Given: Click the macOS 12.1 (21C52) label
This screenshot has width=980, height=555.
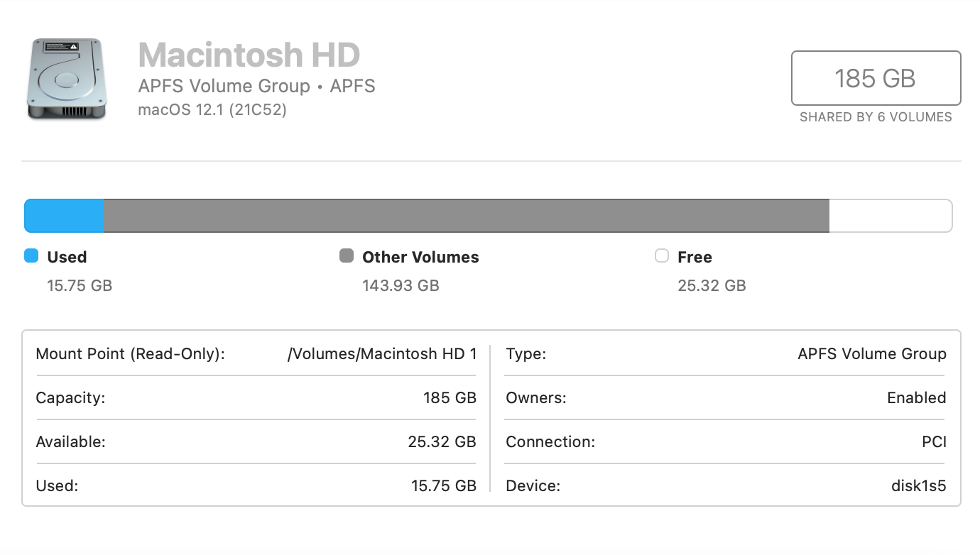Looking at the screenshot, I should coord(212,110).
